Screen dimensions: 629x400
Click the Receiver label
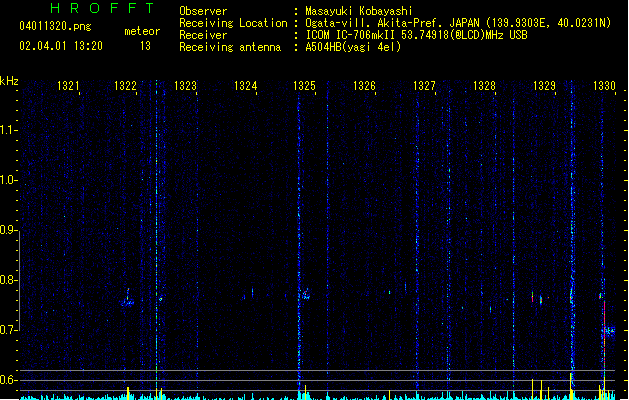[x=203, y=35]
